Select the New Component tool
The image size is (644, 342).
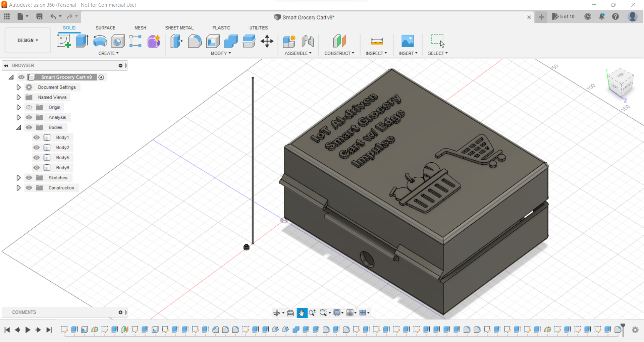(289, 41)
